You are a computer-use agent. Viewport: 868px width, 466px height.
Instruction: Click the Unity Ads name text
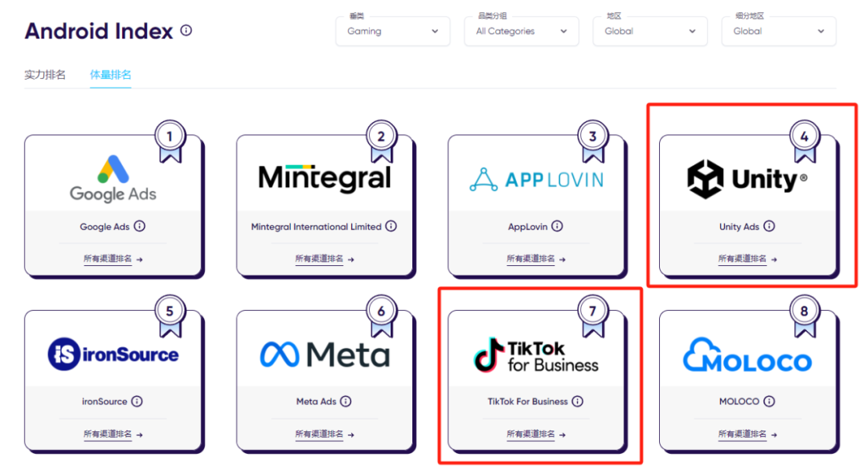click(739, 227)
